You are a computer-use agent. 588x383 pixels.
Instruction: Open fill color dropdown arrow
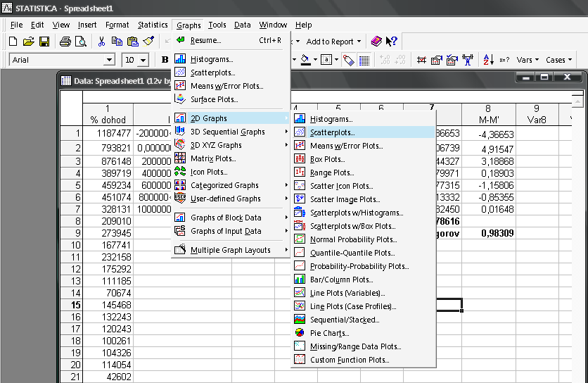(x=315, y=60)
